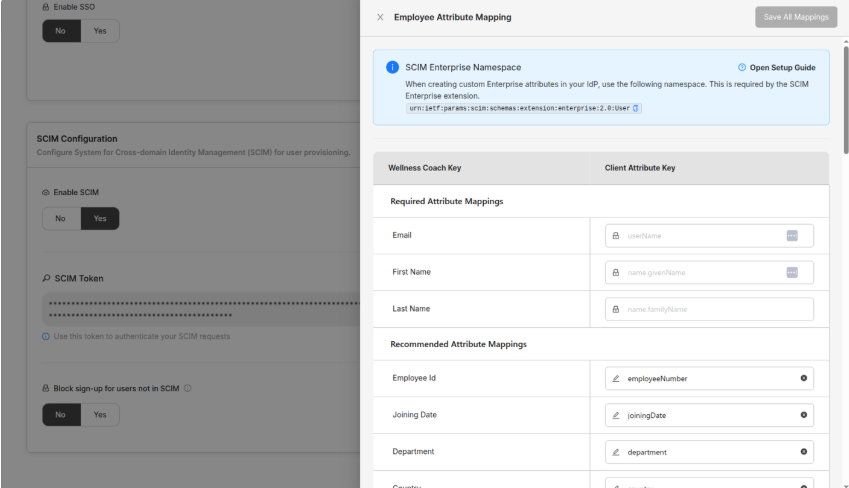Click the pencil icon in Employee Id field
The height and width of the screenshot is (488, 849).
tap(616, 379)
